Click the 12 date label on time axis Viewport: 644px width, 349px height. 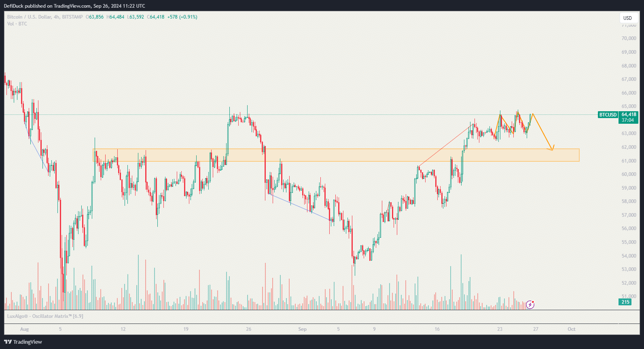coord(123,329)
